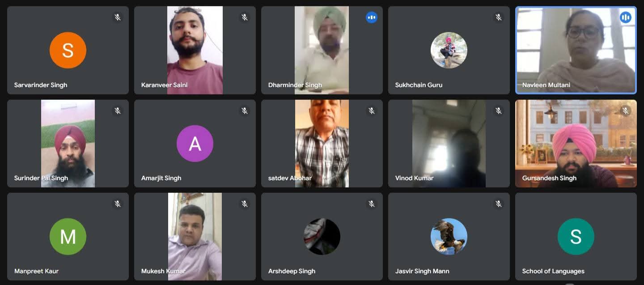The width and height of the screenshot is (644, 285).
Task: Click Jasvir Singh Mann's eagle profile picture
Action: coord(449,236)
